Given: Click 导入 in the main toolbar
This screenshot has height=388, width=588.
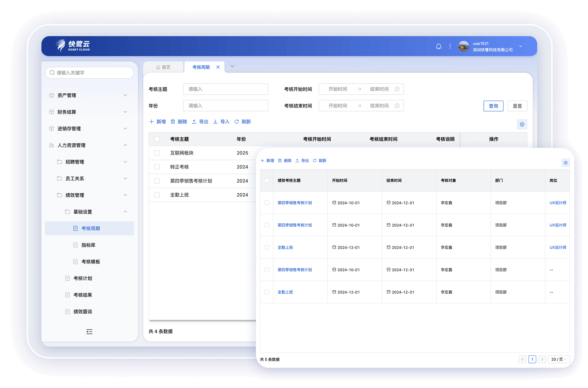Looking at the screenshot, I should click(x=221, y=122).
